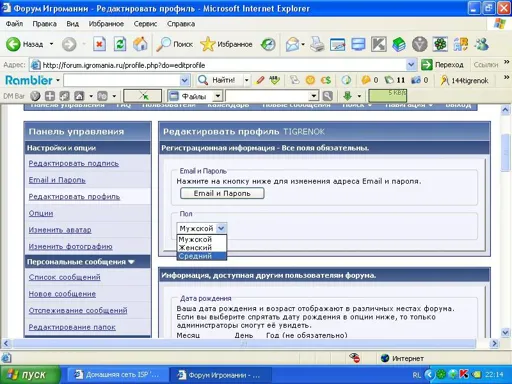The image size is (512, 384).
Task: Open the Вид menu
Action: (x=72, y=24)
